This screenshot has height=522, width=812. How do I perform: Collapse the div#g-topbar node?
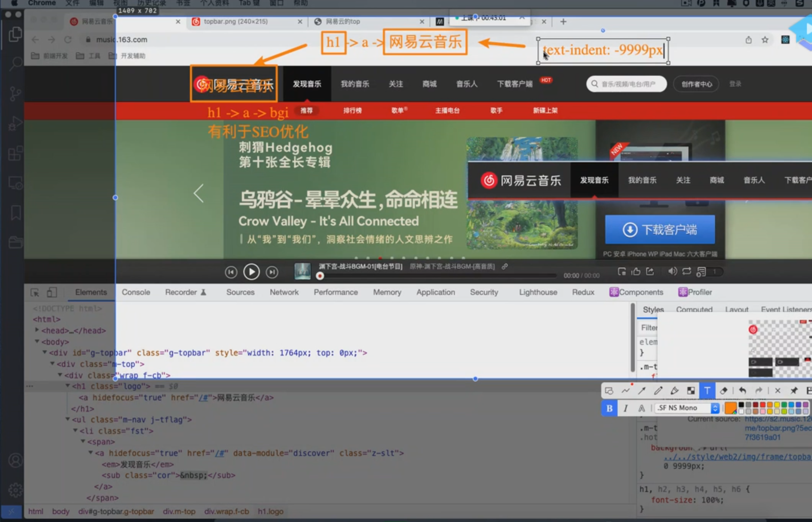[44, 352]
